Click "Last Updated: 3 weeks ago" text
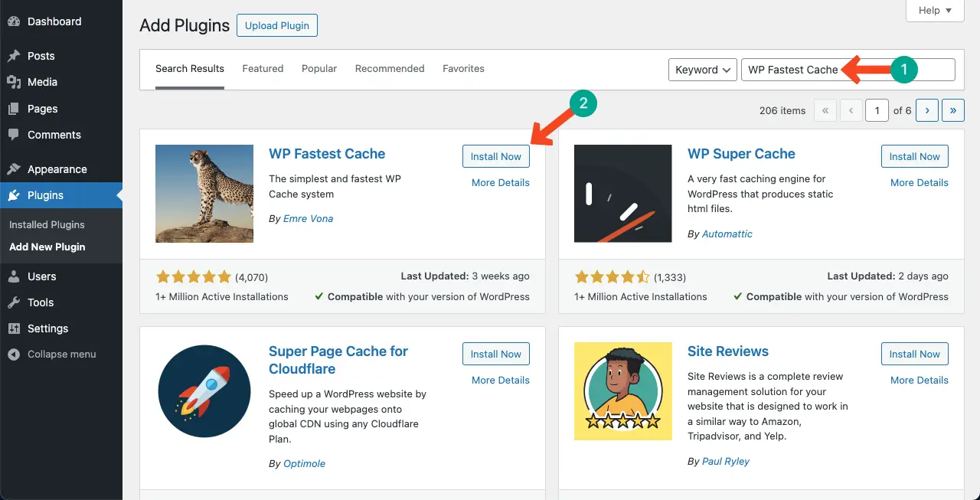980x500 pixels. [465, 276]
